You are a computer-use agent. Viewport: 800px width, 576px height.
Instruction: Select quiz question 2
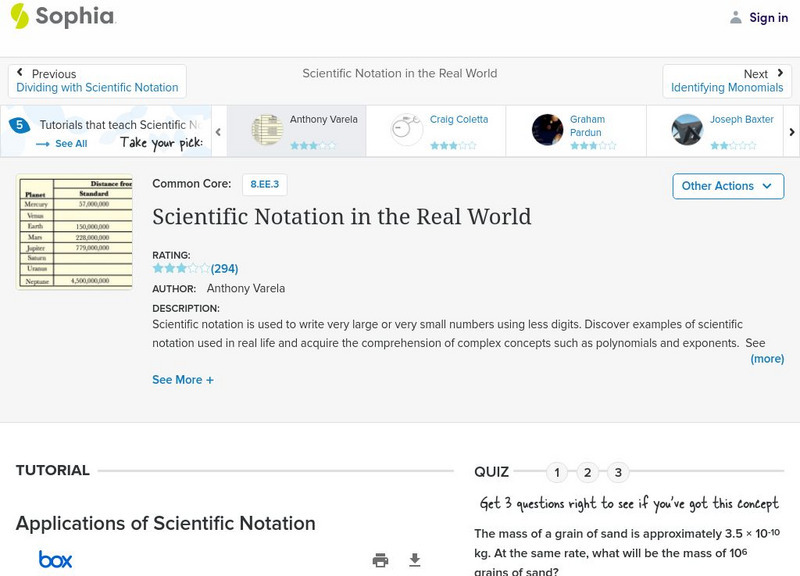click(x=588, y=473)
